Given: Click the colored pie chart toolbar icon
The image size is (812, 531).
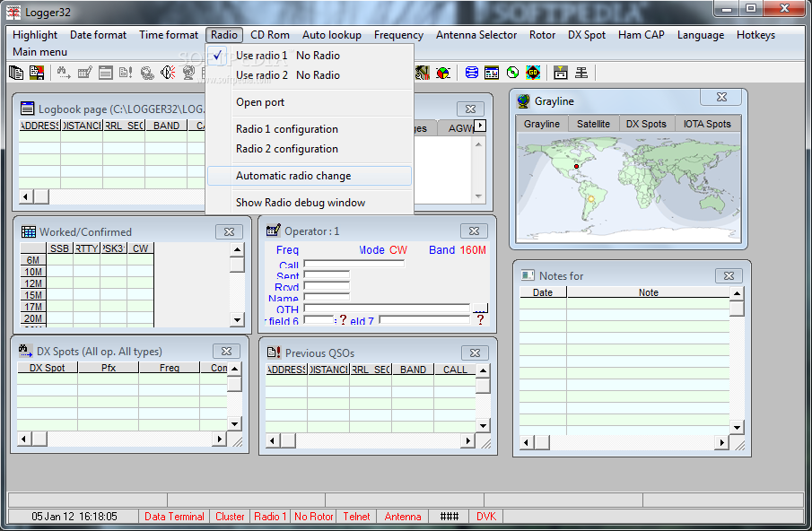Looking at the screenshot, I should (443, 73).
